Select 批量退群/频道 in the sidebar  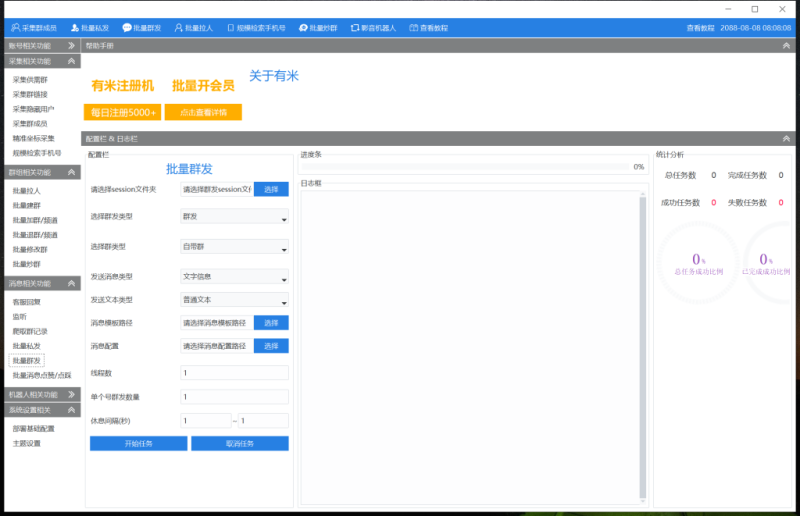(35, 235)
